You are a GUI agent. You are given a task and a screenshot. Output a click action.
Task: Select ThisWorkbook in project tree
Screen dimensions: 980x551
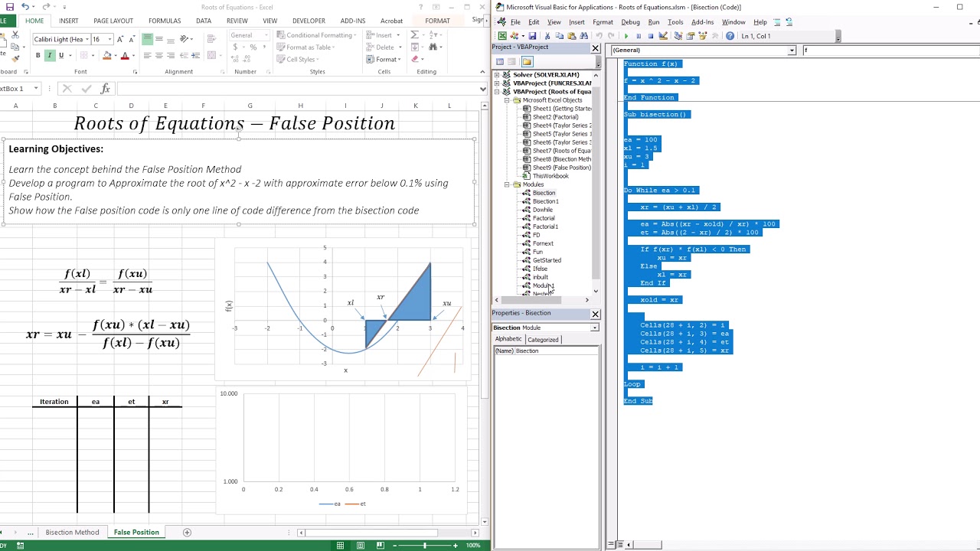(x=550, y=176)
